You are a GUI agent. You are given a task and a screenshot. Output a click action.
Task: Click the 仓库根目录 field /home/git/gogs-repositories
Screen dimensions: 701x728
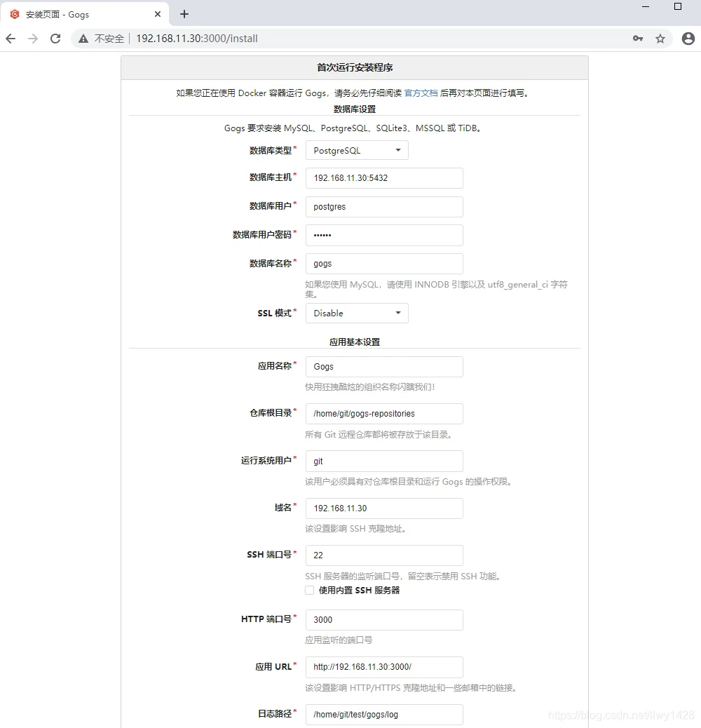[x=384, y=414]
